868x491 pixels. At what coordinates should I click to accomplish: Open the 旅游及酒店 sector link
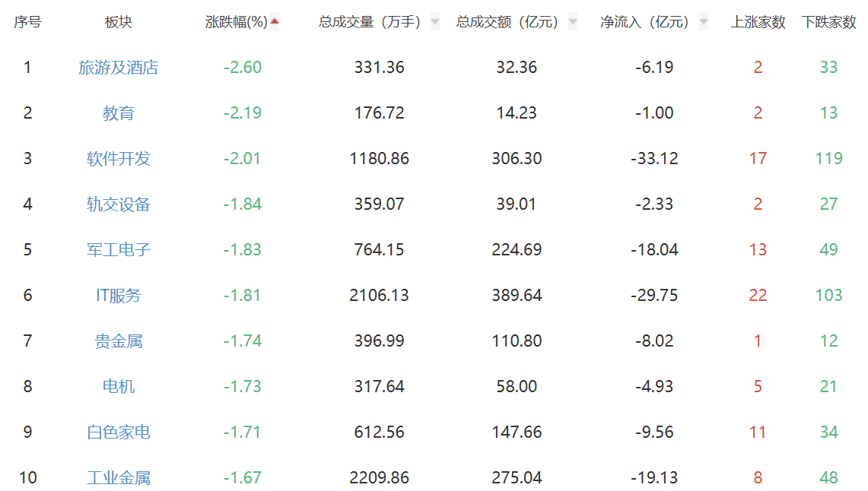pyautogui.click(x=118, y=68)
